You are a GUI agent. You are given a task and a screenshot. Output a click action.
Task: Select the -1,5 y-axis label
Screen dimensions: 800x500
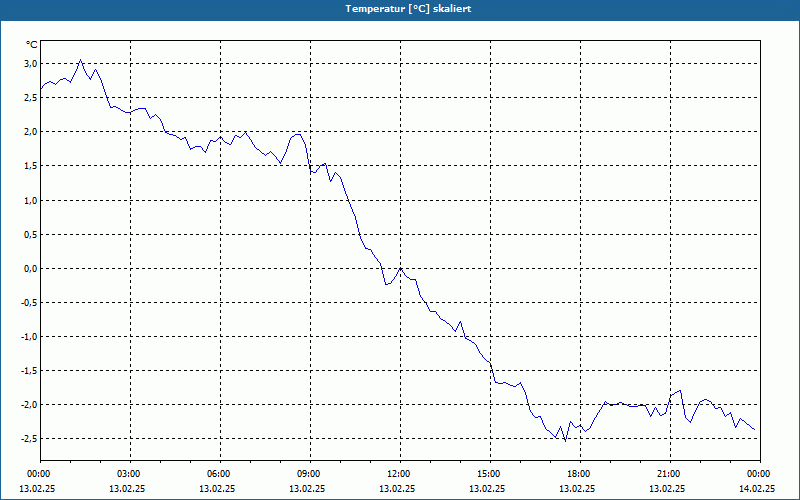[30, 371]
